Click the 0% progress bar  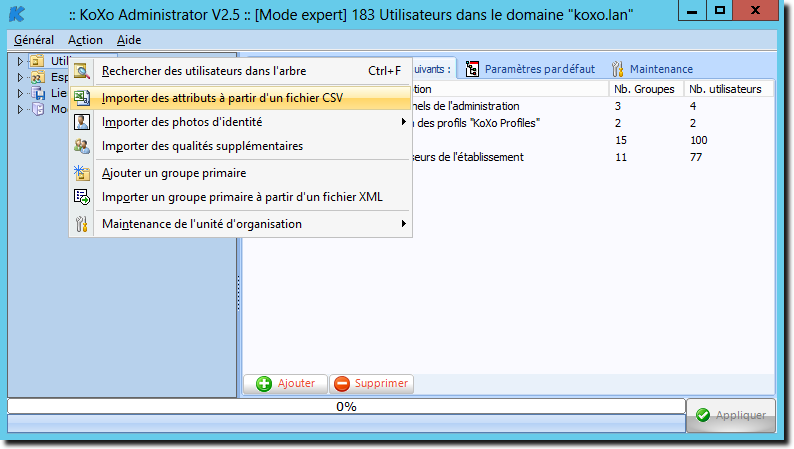pyautogui.click(x=346, y=406)
